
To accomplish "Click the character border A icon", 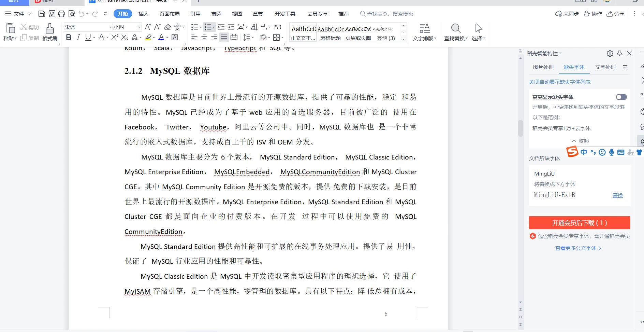I will coord(175,37).
